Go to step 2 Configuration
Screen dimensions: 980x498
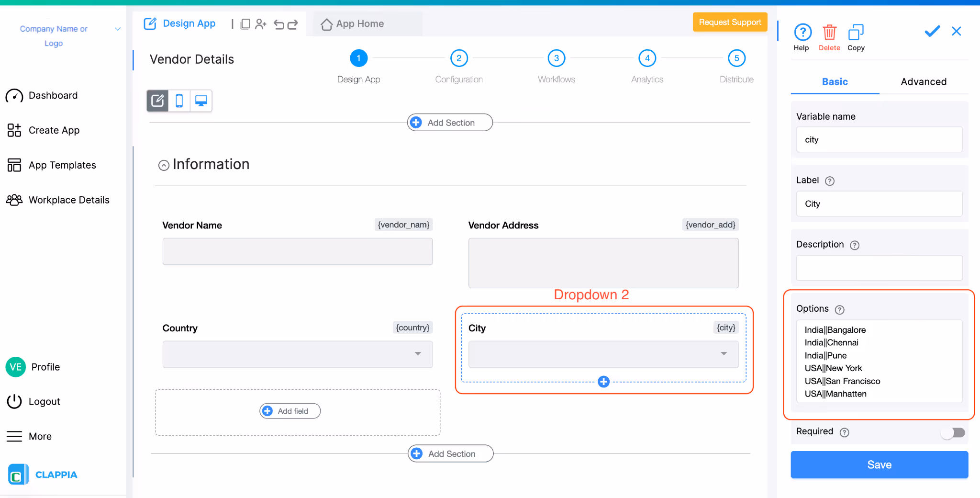(459, 58)
